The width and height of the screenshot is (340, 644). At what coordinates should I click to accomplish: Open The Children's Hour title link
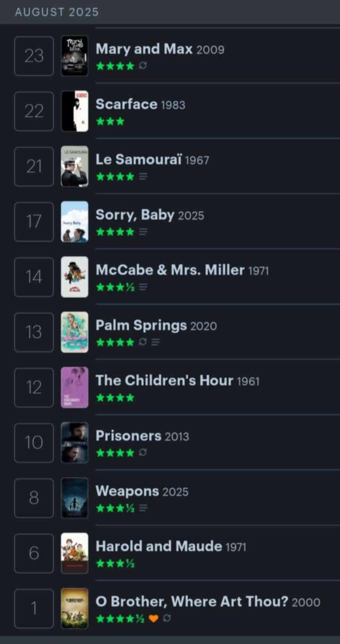[164, 380]
